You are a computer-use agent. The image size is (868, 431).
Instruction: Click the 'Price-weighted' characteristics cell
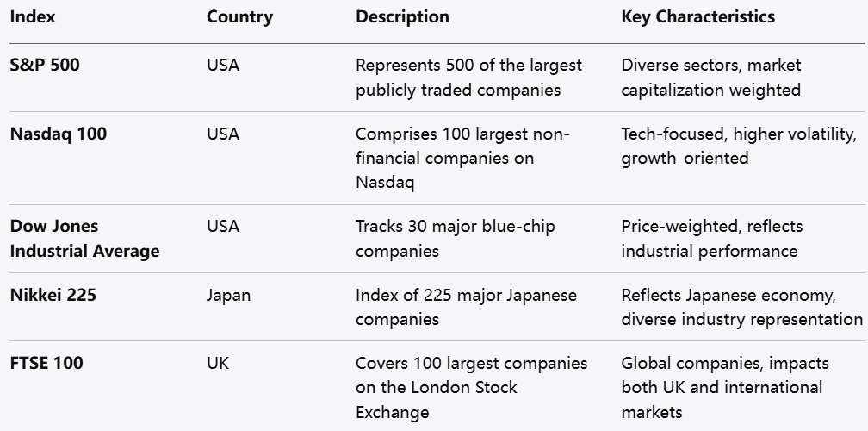[x=711, y=239]
